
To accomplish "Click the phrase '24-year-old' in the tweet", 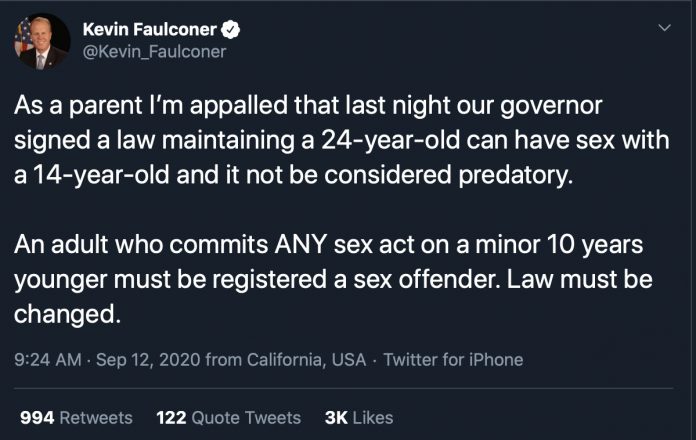I will click(391, 140).
